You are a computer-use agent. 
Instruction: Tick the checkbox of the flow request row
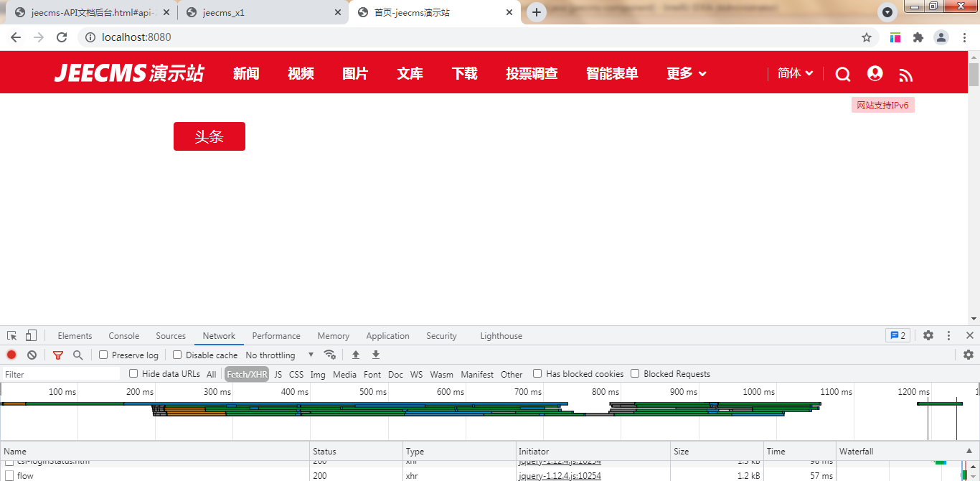coord(9,476)
